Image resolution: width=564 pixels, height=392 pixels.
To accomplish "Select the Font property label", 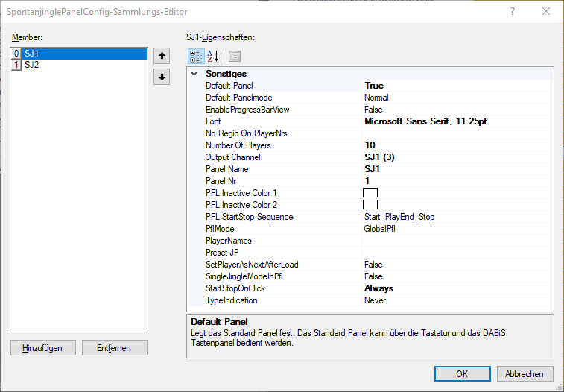I will click(x=213, y=121).
